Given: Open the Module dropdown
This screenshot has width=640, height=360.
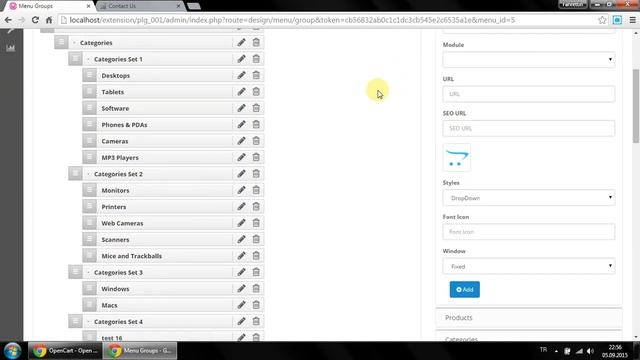Looking at the screenshot, I should [529, 60].
